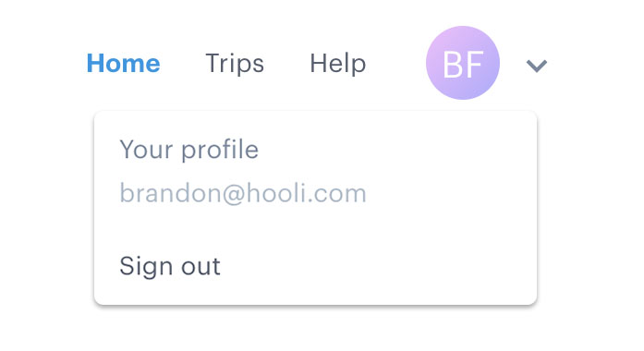Hit the Sign out option
Screen dimensions: 644x351
(170, 266)
